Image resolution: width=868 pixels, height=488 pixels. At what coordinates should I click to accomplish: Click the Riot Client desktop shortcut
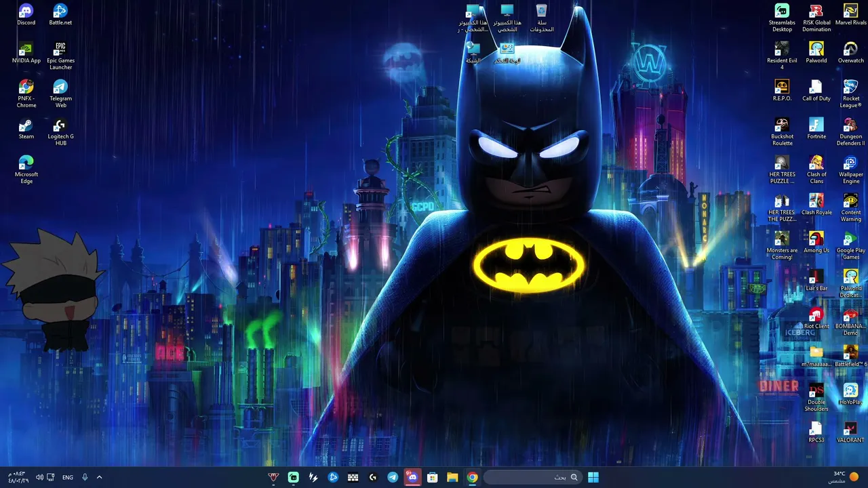point(816,318)
